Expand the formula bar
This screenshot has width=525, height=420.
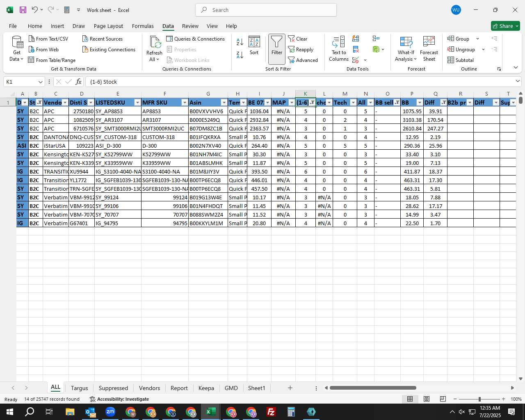pos(518,81)
